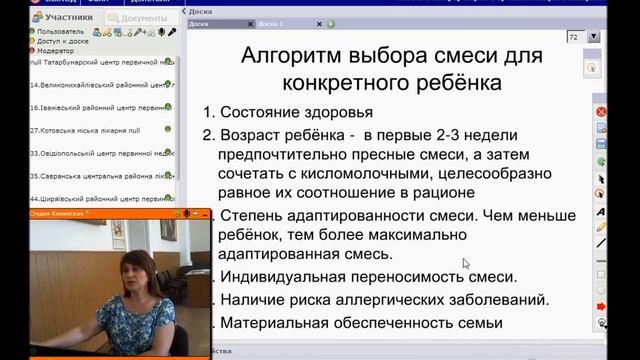This screenshot has height=360, width=640.
Task: Click the participants list vertical scrollbar
Action: 178,118
